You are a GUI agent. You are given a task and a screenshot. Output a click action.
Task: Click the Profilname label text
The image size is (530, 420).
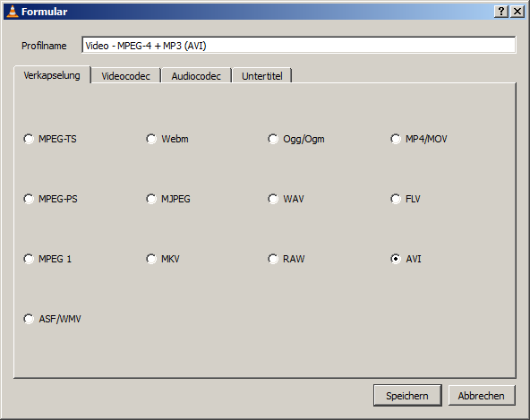tap(44, 46)
